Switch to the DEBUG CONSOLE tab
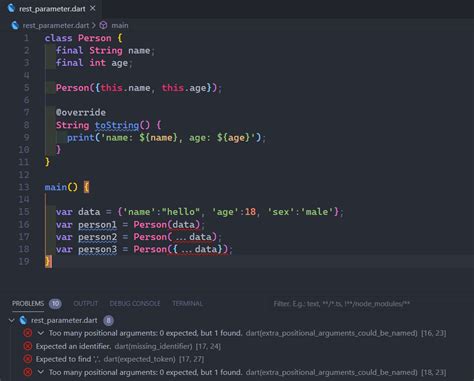 [135, 303]
